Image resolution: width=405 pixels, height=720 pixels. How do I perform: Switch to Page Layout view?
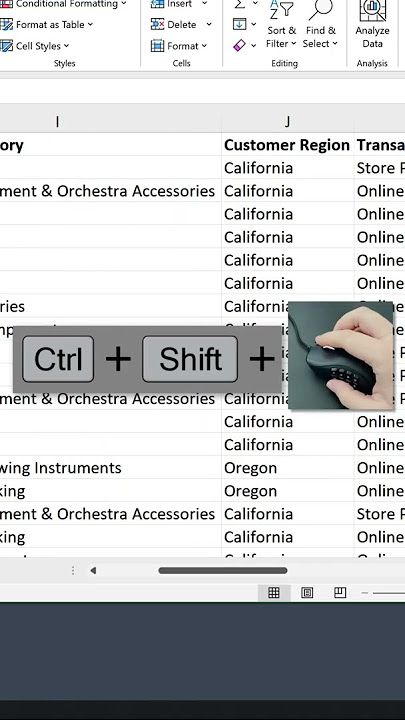pos(307,593)
